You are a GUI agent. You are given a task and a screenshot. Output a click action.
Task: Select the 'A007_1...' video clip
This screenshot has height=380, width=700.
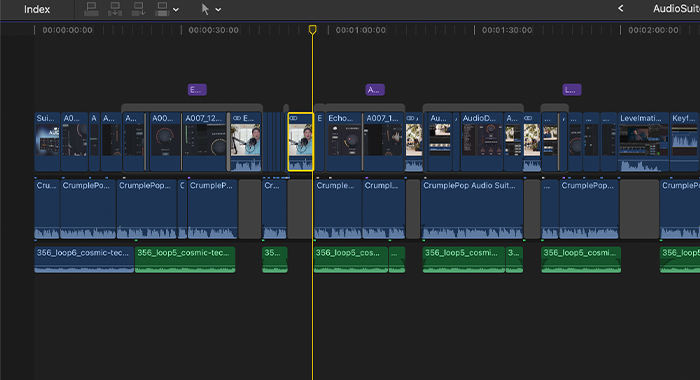(383, 142)
